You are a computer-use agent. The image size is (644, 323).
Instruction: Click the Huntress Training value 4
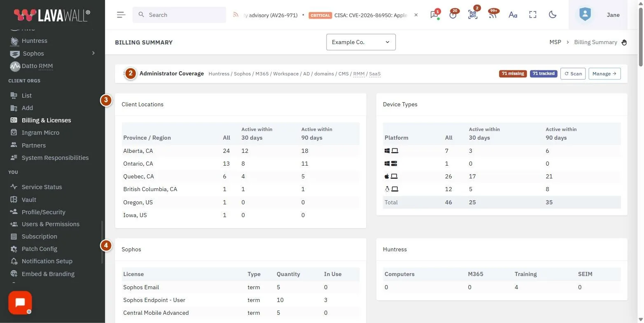coord(516,287)
